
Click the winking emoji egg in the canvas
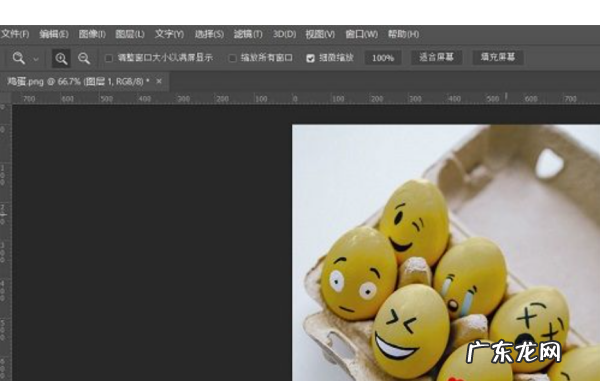(x=414, y=223)
